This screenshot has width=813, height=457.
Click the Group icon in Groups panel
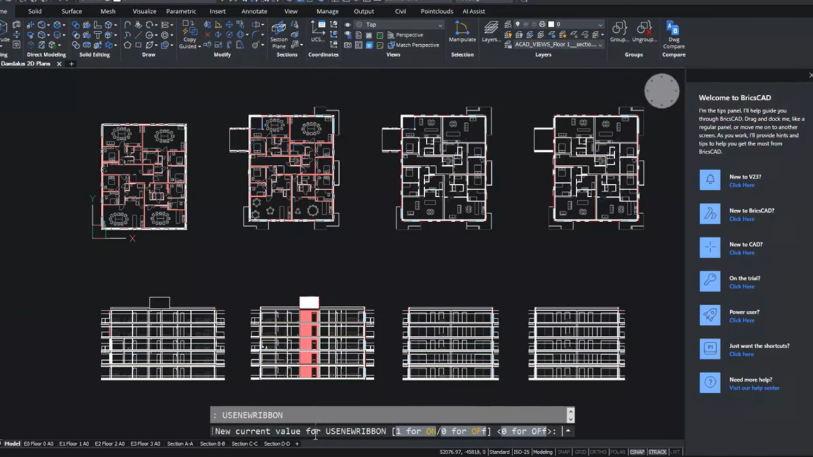pyautogui.click(x=619, y=30)
